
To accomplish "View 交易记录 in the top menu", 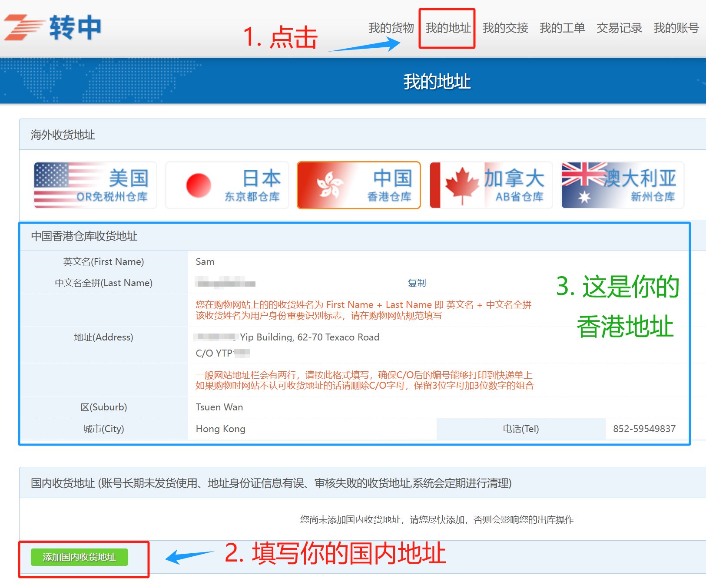I will point(619,28).
